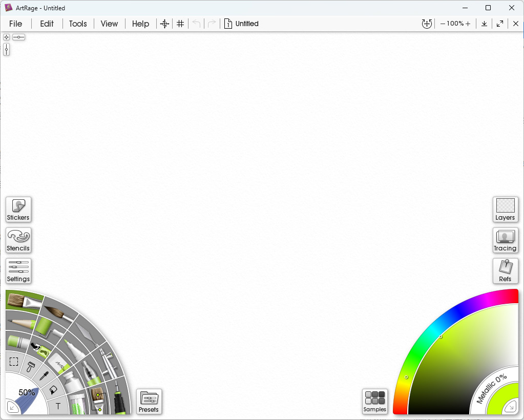Select the Airbrush tool

[108, 364]
